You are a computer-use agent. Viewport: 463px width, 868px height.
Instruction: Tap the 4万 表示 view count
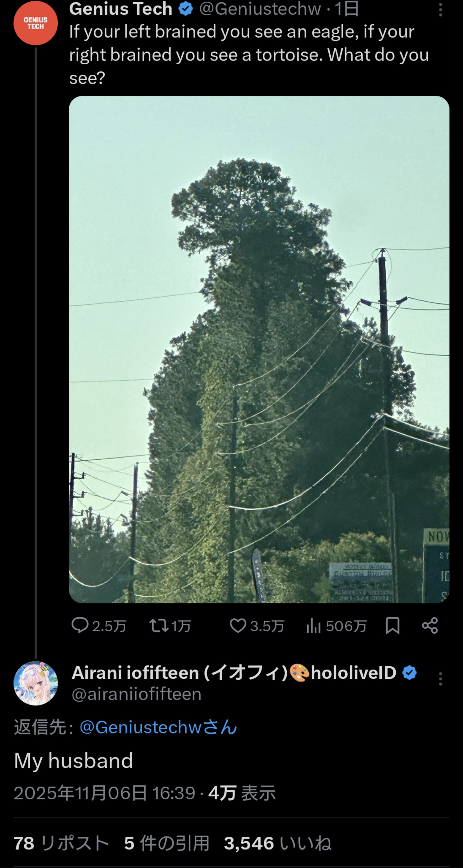click(x=242, y=793)
